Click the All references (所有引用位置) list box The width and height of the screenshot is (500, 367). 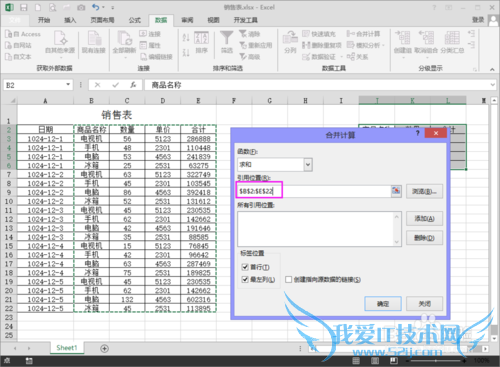coord(319,229)
